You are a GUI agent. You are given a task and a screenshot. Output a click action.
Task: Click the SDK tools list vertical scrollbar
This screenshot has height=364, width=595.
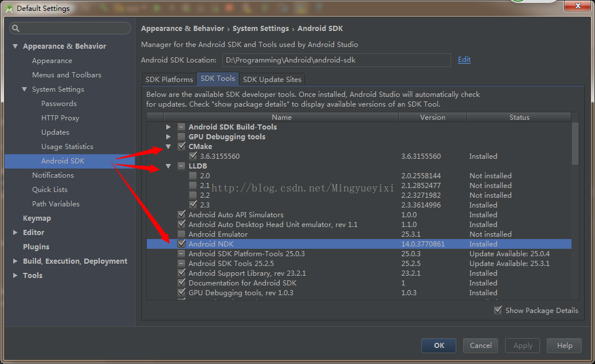pyautogui.click(x=576, y=143)
